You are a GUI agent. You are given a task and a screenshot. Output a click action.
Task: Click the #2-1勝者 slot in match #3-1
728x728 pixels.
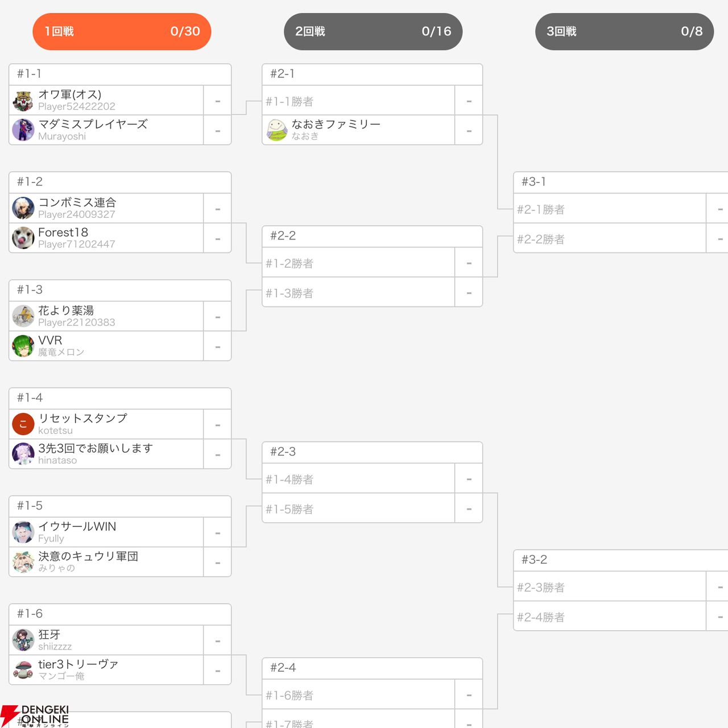click(610, 209)
